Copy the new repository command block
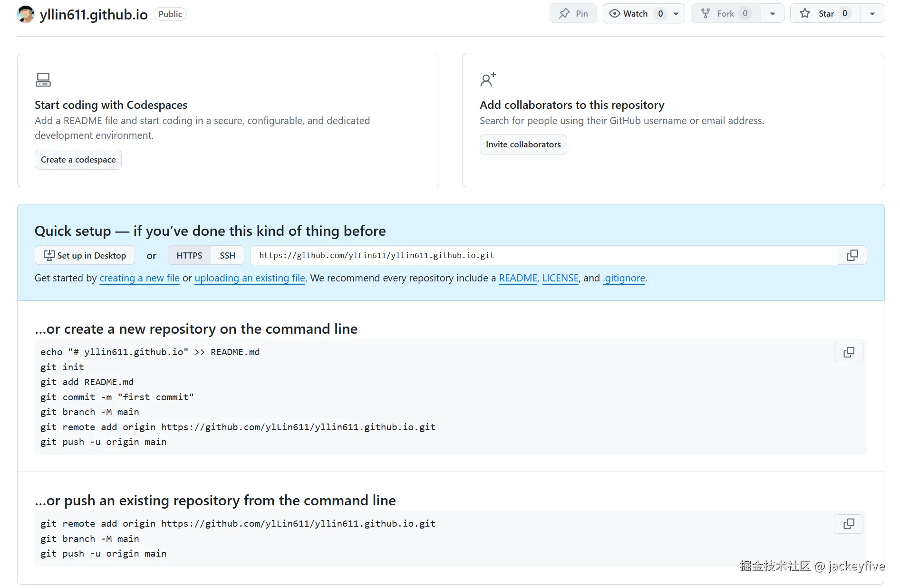 point(848,352)
